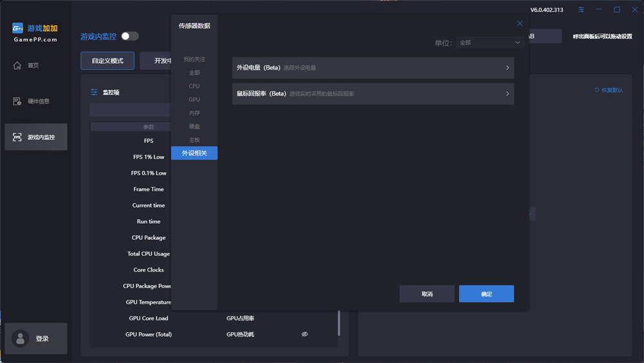The height and width of the screenshot is (363, 644).
Task: Toggle visibility eye for GPU Power (Total)
Action: pyautogui.click(x=305, y=334)
